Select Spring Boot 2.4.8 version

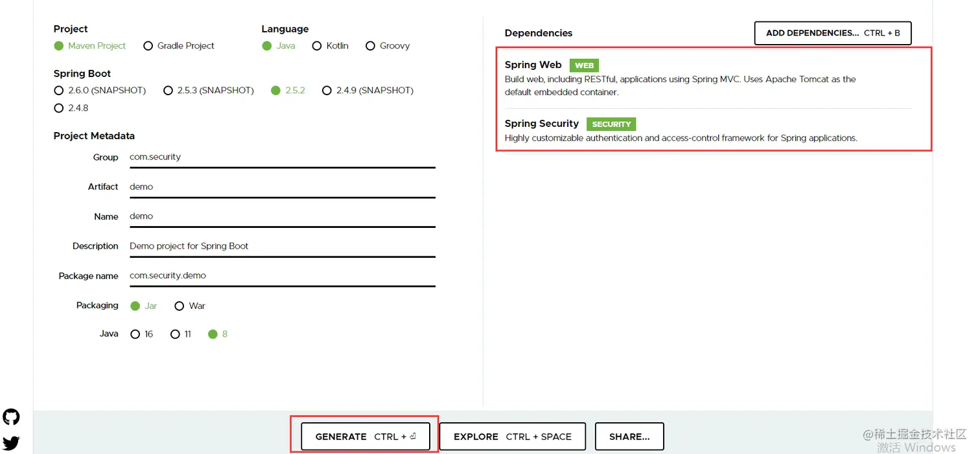click(x=71, y=108)
